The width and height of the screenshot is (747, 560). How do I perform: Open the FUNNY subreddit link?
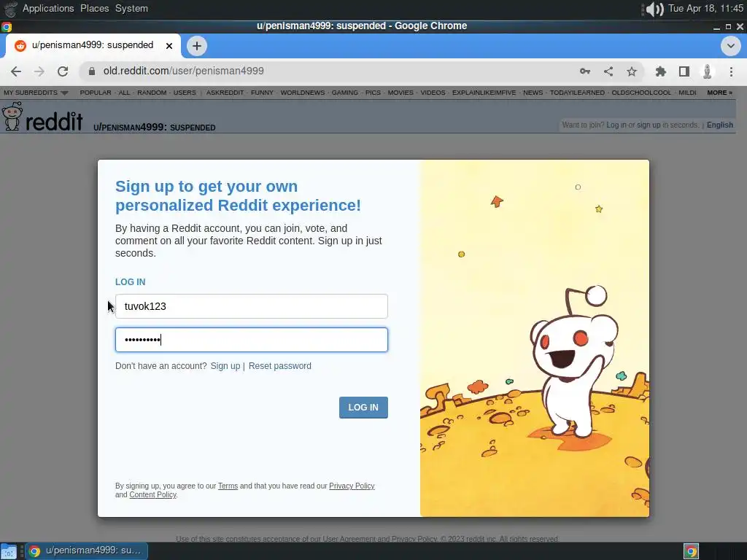pos(262,93)
